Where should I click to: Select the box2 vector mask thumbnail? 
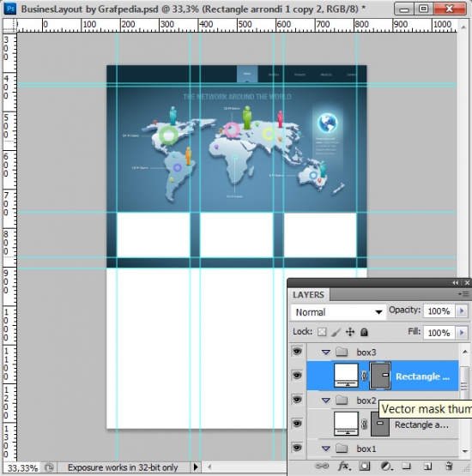pyautogui.click(x=380, y=424)
